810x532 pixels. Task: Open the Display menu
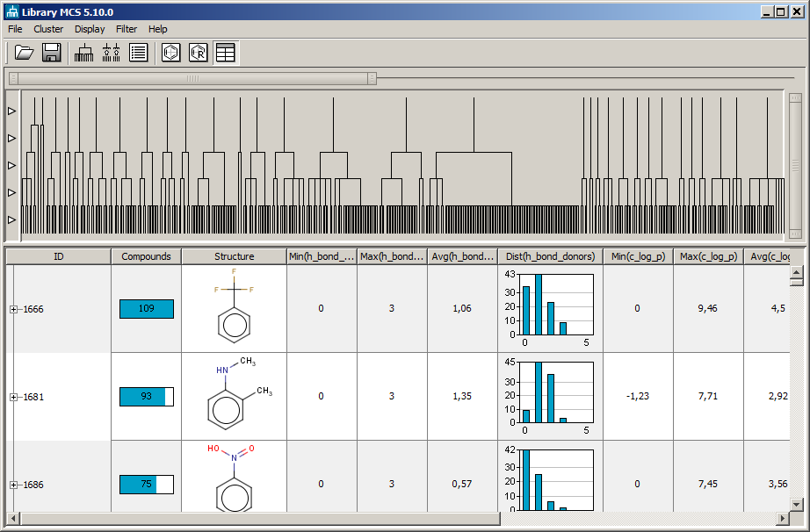[x=90, y=29]
